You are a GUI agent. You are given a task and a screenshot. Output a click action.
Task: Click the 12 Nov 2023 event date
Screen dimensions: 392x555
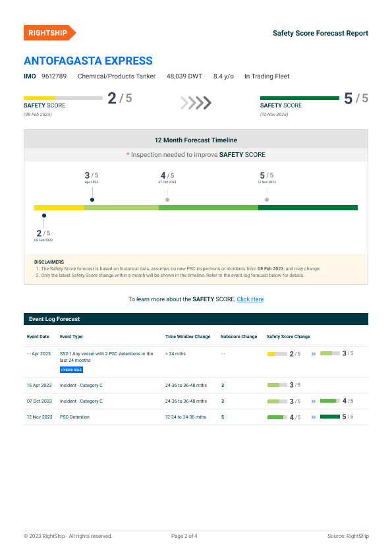tap(40, 417)
